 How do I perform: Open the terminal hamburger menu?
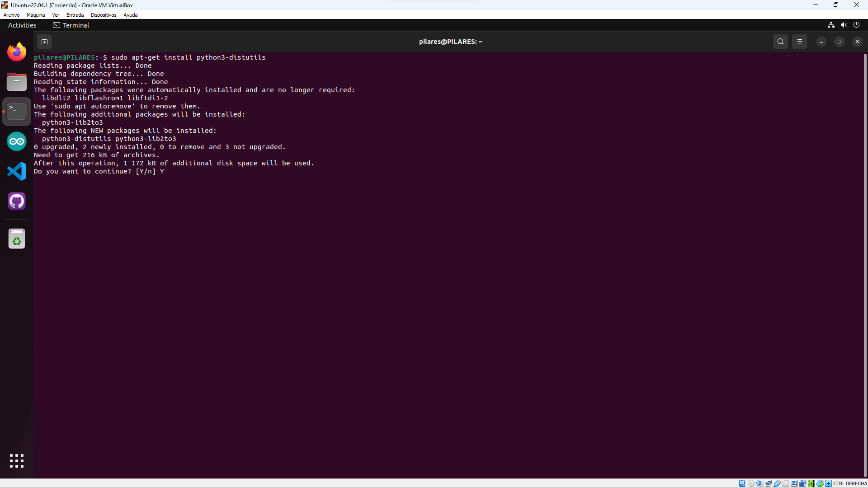pyautogui.click(x=799, y=42)
